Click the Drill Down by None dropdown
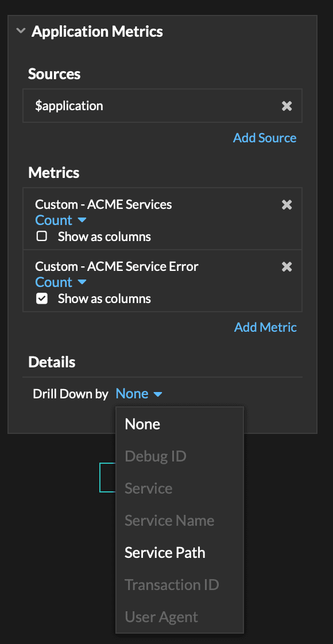333x644 pixels. coord(139,394)
